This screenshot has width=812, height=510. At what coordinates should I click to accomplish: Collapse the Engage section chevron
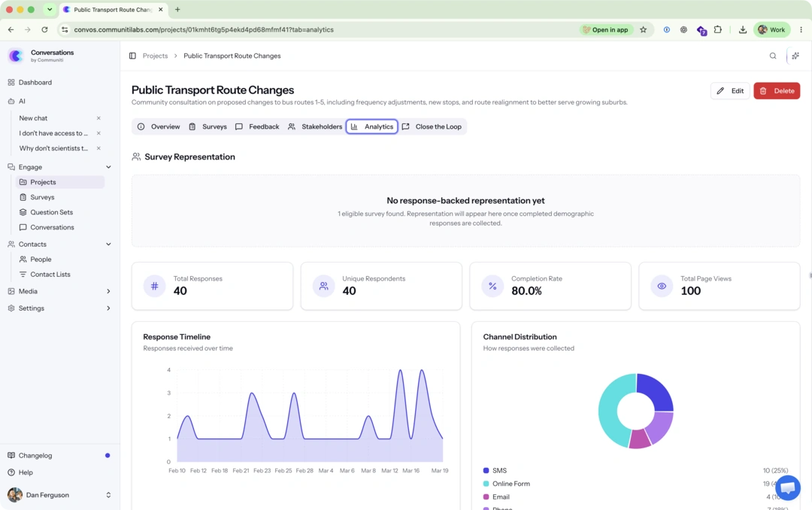108,167
